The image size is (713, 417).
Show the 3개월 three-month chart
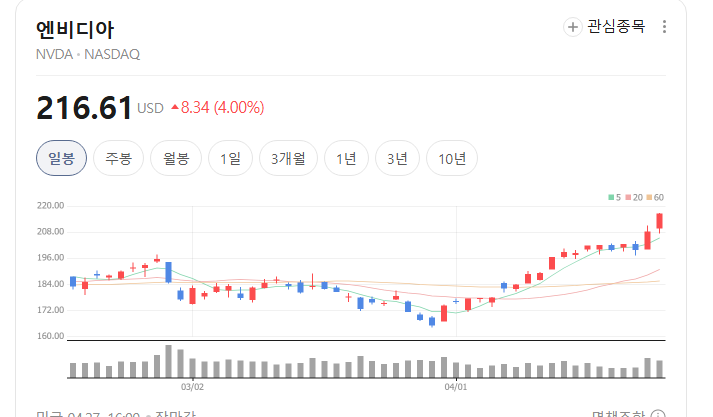click(x=288, y=158)
